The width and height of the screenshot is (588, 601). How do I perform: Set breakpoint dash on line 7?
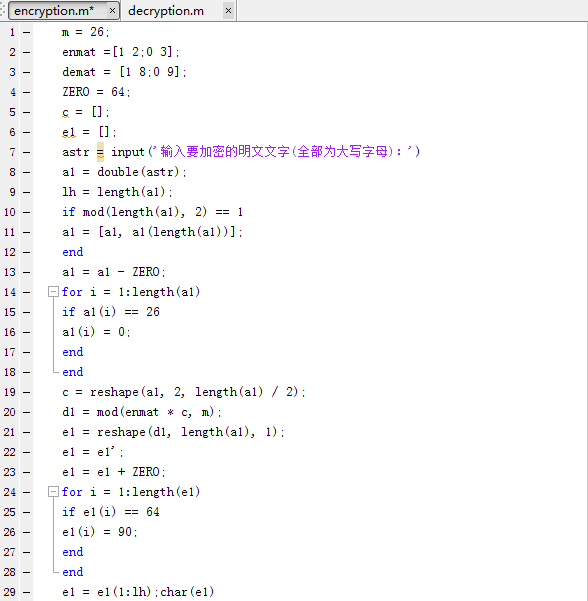[26, 152]
